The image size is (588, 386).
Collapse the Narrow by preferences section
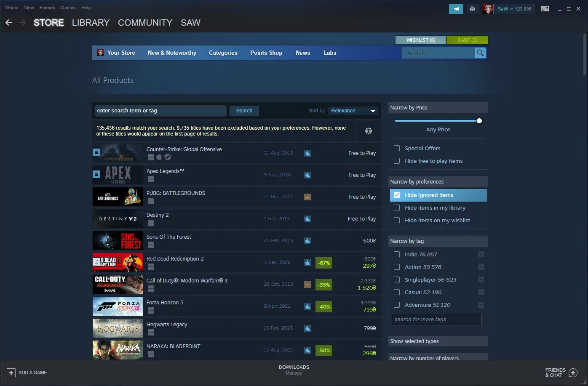(x=438, y=182)
